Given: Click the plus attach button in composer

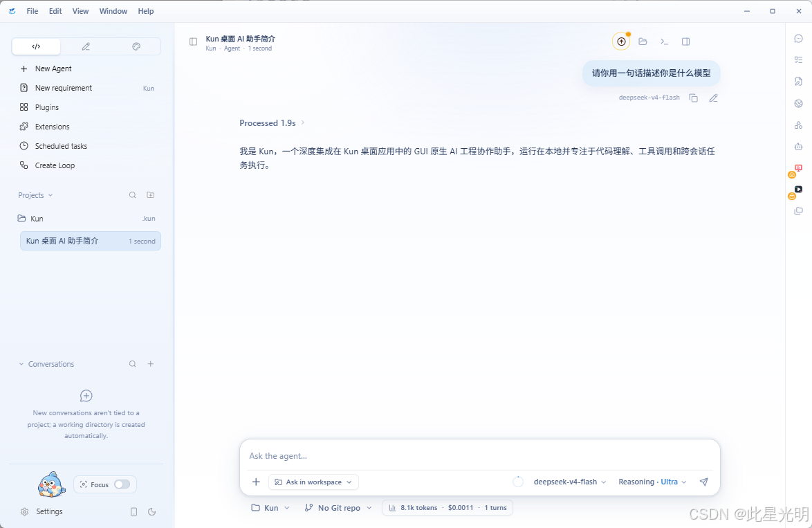Looking at the screenshot, I should pos(256,482).
